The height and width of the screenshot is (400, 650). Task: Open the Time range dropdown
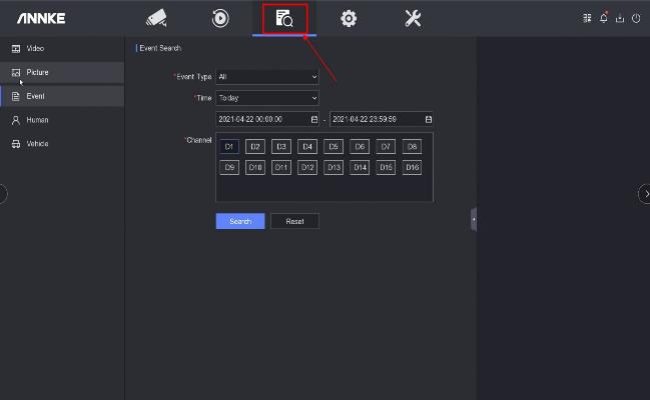(x=267, y=98)
